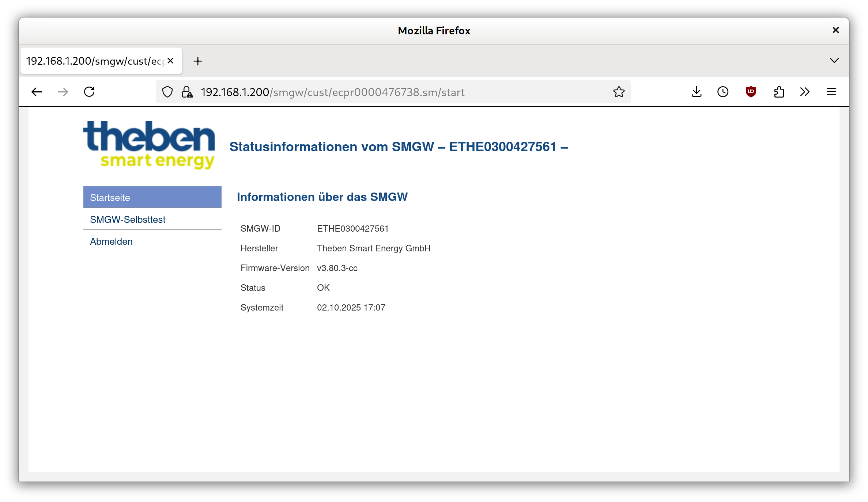Image resolution: width=868 pixels, height=502 pixels.
Task: Open a new tab
Action: coord(198,61)
